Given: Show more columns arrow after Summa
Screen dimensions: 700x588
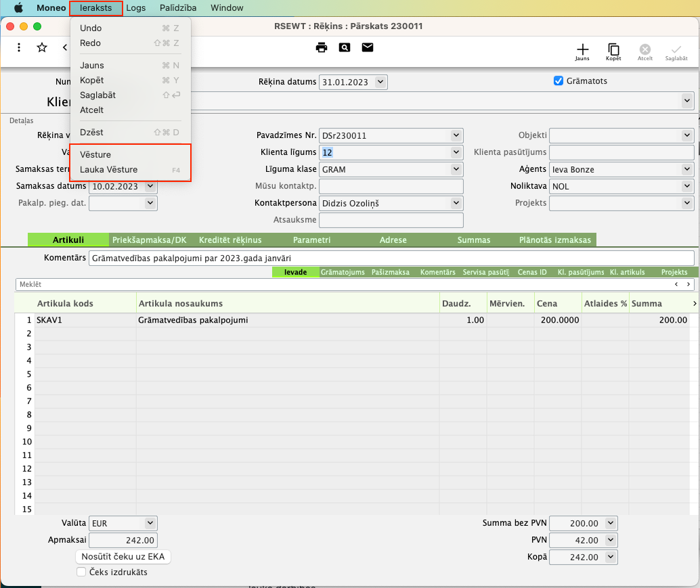Looking at the screenshot, I should click(695, 303).
